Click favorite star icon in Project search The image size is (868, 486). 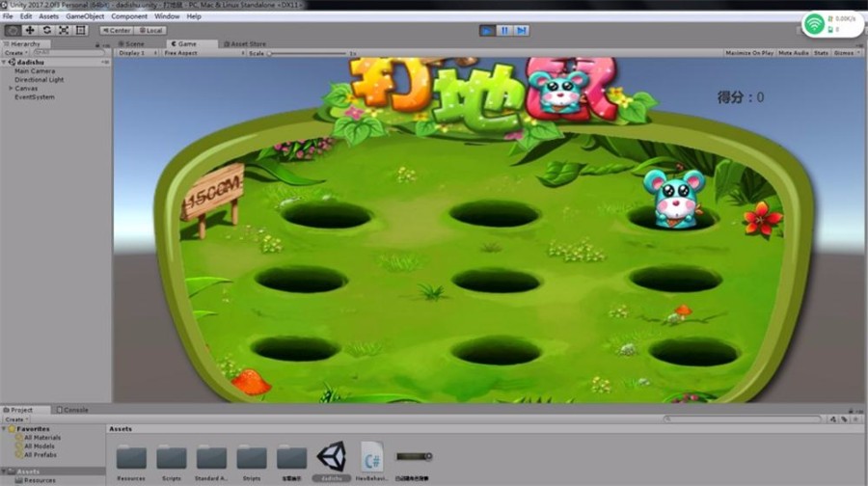(x=855, y=419)
